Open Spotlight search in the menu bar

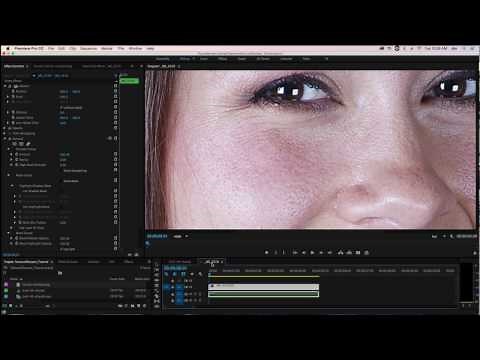coord(464,49)
